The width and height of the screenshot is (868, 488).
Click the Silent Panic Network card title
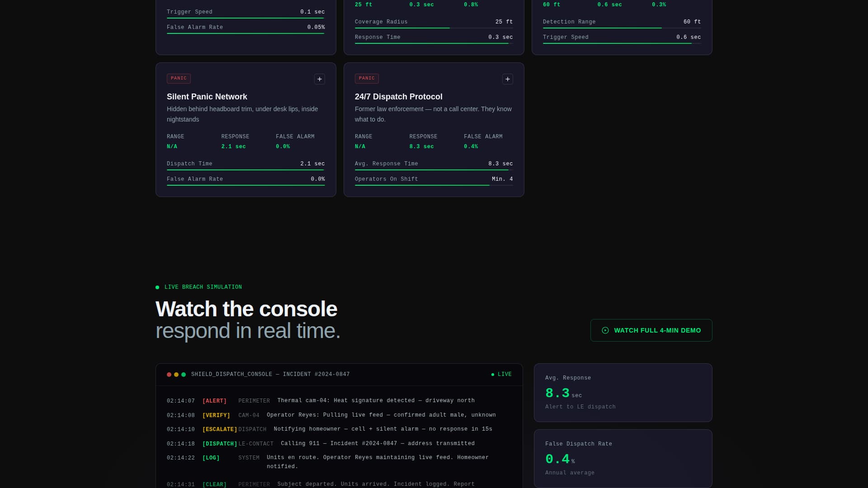pyautogui.click(x=207, y=97)
